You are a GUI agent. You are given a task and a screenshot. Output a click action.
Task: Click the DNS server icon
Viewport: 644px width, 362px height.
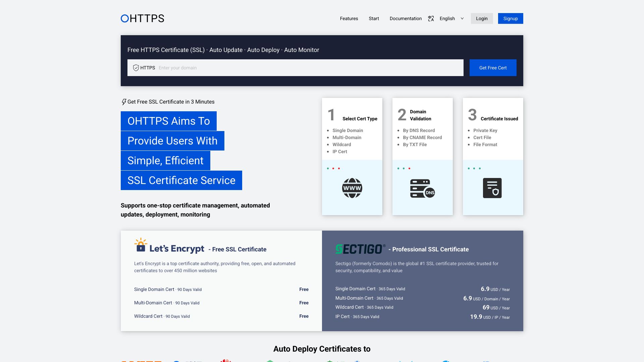point(423,188)
